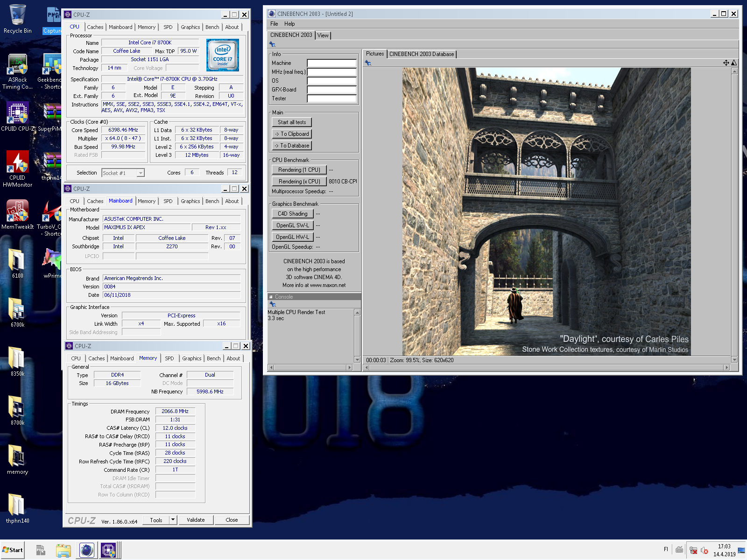Click the rendered Daylight image
This screenshot has height=560, width=747.
point(546,212)
